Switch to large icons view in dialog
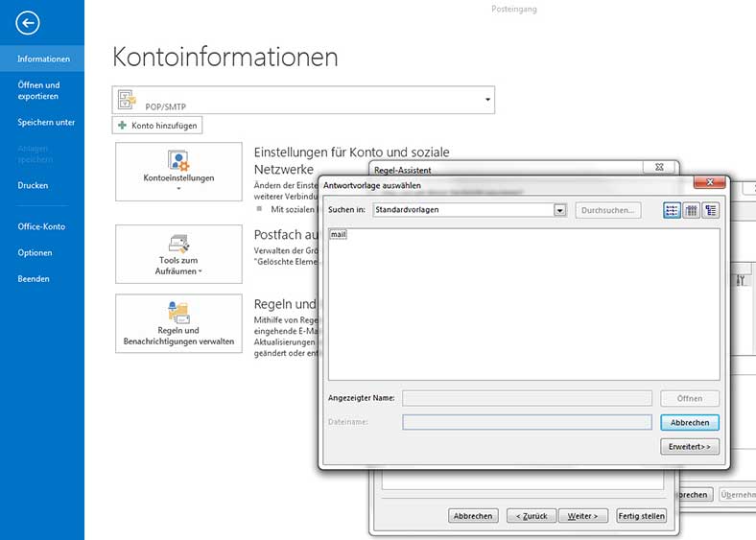Viewport: 756px width, 540px height. coord(692,210)
